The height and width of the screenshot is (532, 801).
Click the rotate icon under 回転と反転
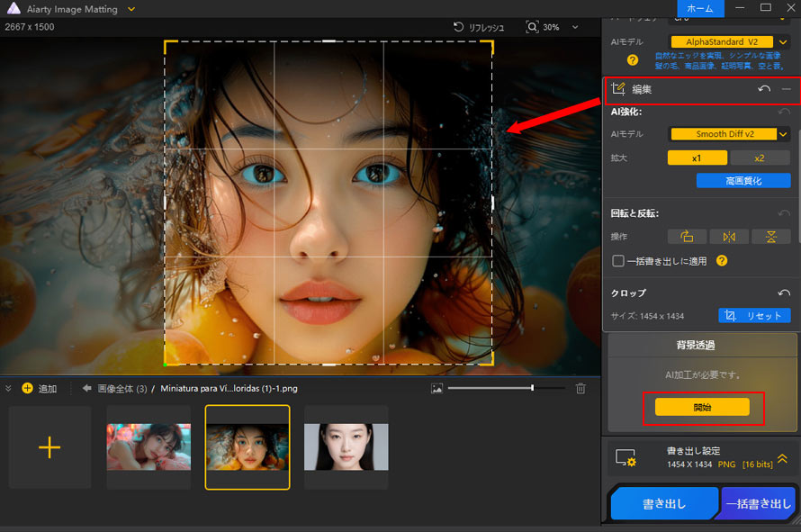(687, 236)
